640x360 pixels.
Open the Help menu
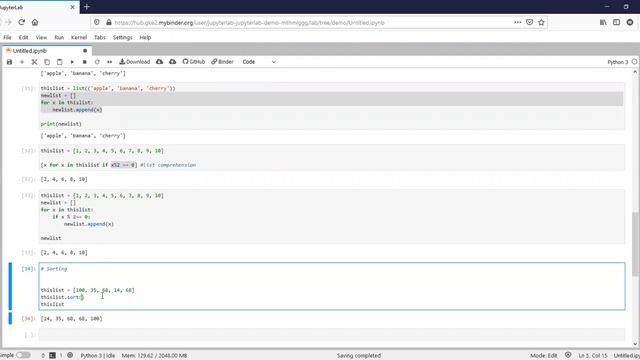click(145, 38)
